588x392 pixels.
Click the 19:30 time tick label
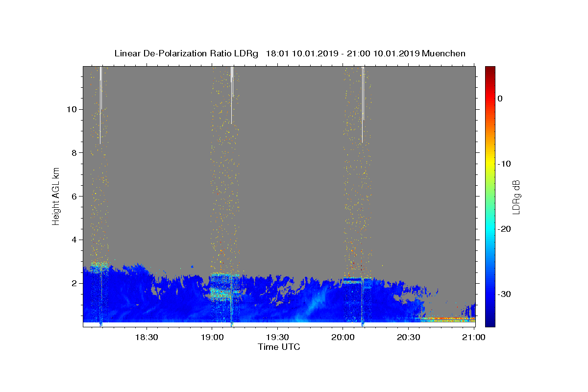pos(277,337)
